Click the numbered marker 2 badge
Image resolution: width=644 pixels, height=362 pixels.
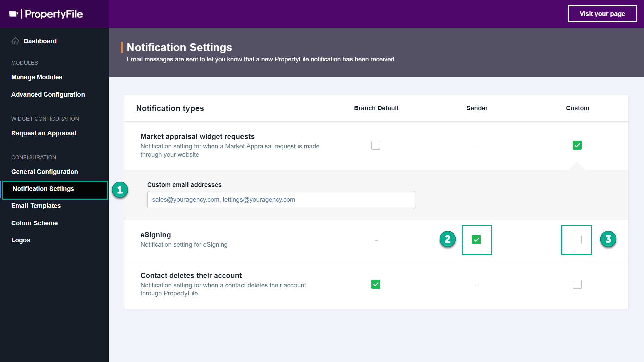tap(448, 239)
